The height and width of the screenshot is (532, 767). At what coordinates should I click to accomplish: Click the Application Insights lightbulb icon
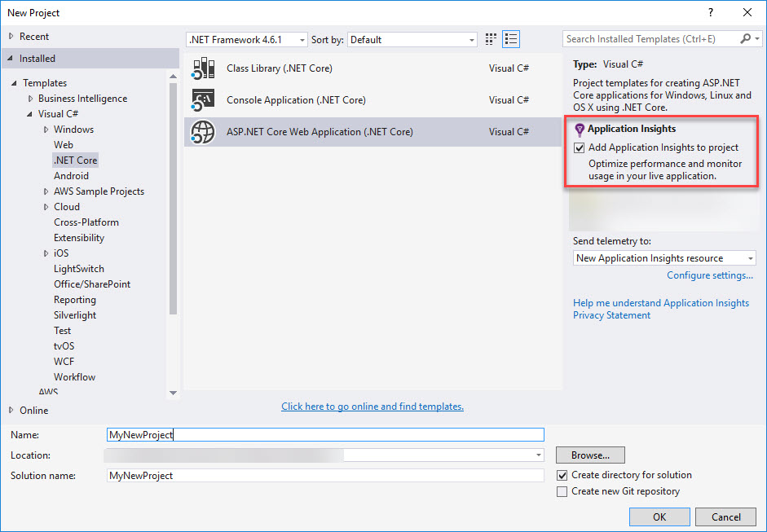[x=580, y=130]
